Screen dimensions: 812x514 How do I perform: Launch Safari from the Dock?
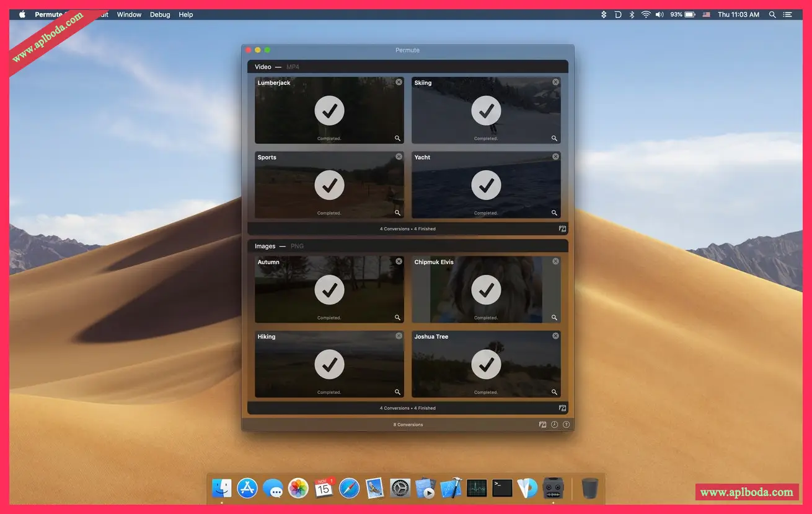349,488
